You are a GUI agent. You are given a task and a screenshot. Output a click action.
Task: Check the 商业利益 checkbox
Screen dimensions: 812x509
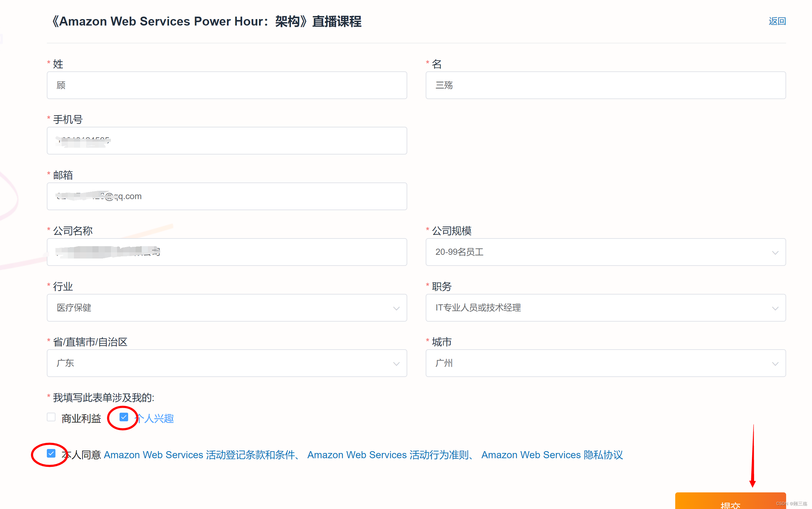[51, 417]
